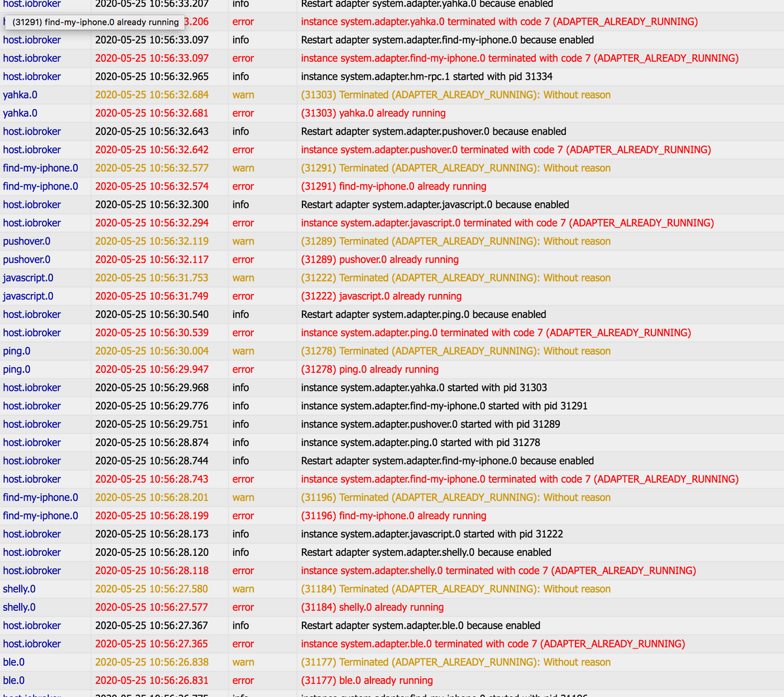Screen dimensions: 784x697
Task: Select 'system.adapter.javascript.0 started with pid 31222'
Action: point(432,534)
